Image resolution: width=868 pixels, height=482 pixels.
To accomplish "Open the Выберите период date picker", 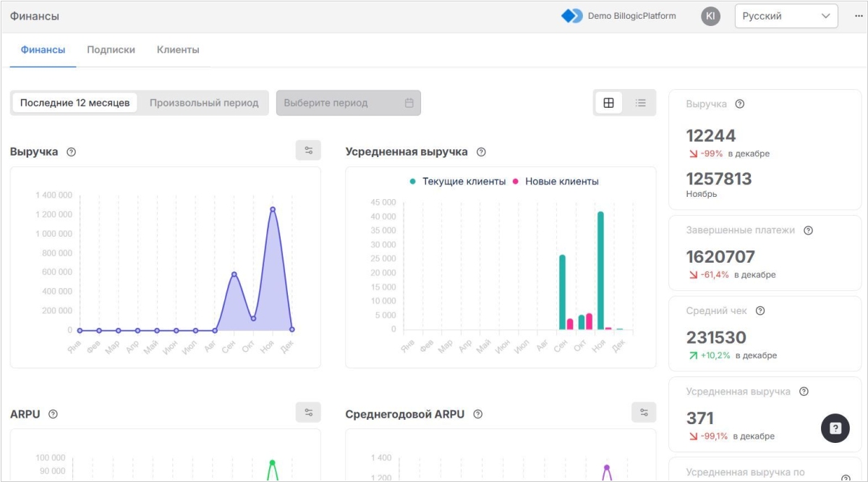I will (348, 103).
